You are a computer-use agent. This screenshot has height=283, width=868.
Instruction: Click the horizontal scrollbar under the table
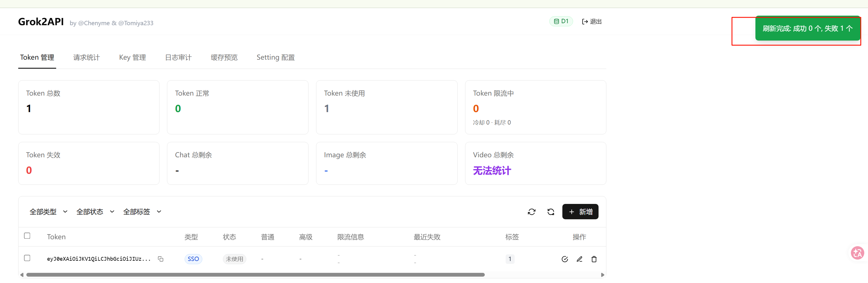pos(255,275)
